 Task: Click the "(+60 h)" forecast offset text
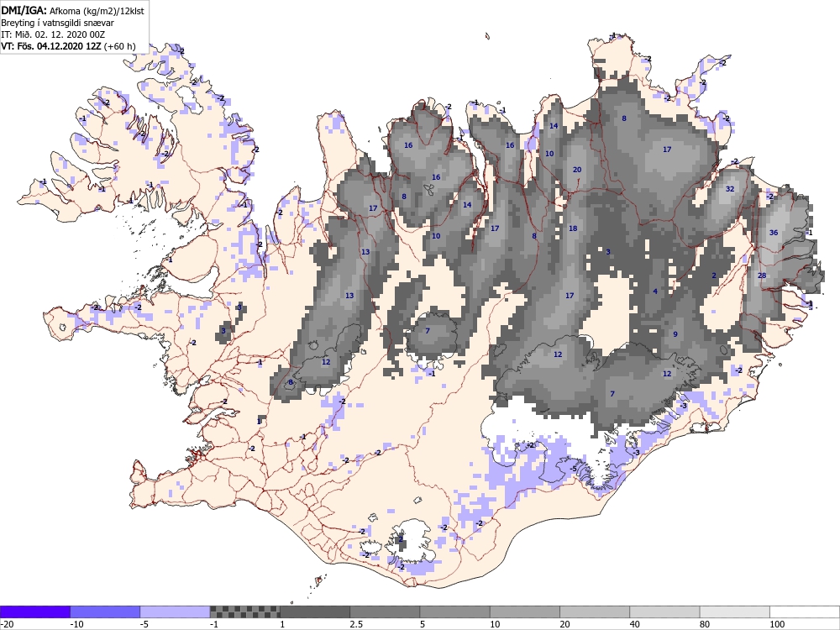(120, 46)
